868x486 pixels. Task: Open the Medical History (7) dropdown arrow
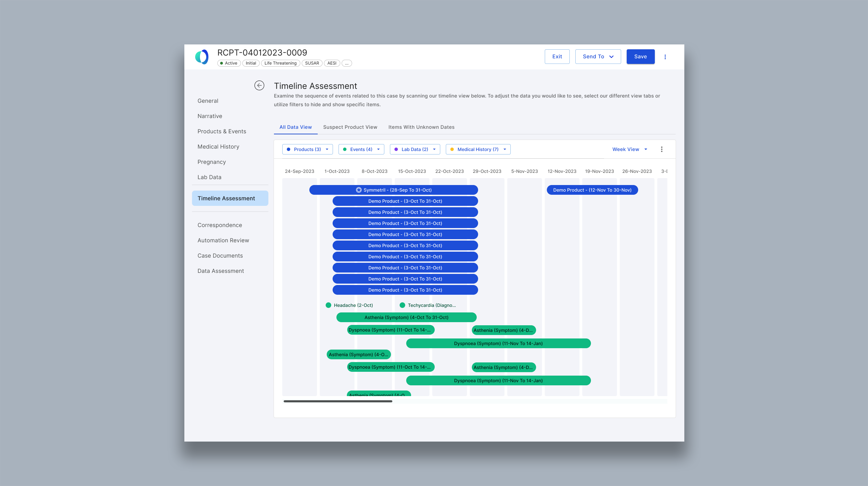point(505,149)
